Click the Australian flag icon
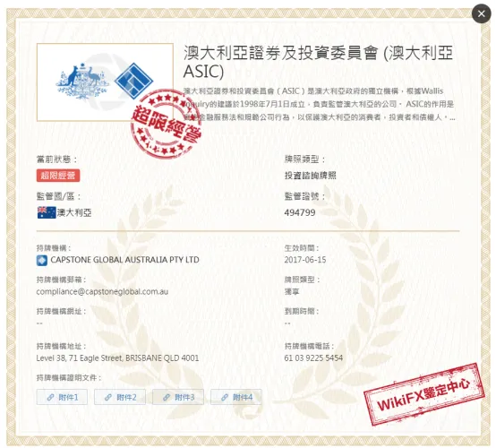The width and height of the screenshot is (496, 448). pos(47,212)
